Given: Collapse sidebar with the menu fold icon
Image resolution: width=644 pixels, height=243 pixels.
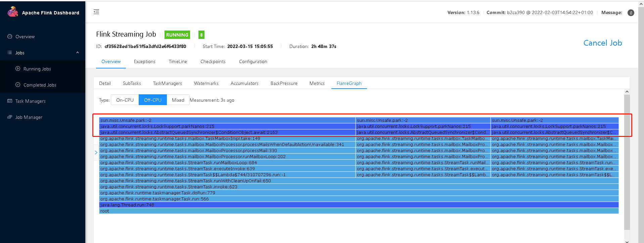Looking at the screenshot, I should [96, 12].
